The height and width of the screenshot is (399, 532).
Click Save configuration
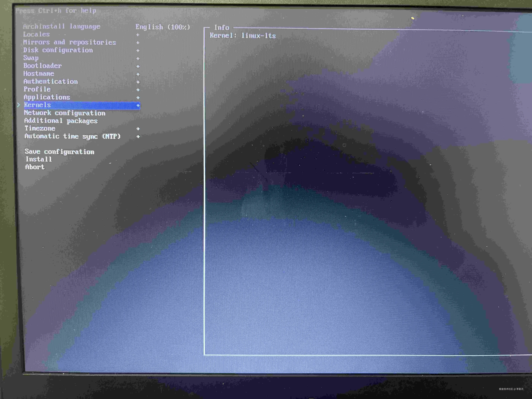tap(59, 152)
